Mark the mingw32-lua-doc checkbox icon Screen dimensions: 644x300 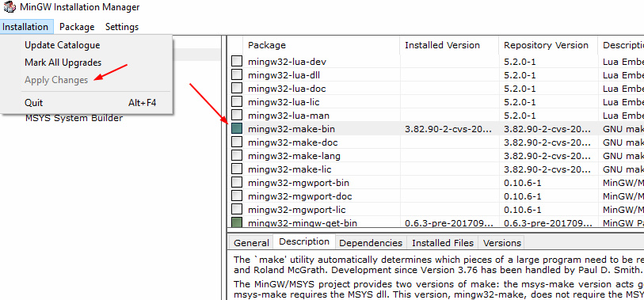point(237,89)
